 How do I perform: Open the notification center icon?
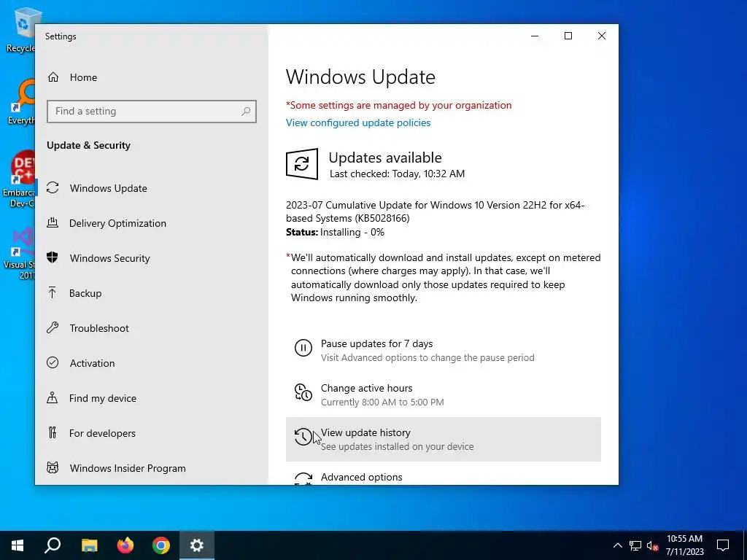(723, 545)
